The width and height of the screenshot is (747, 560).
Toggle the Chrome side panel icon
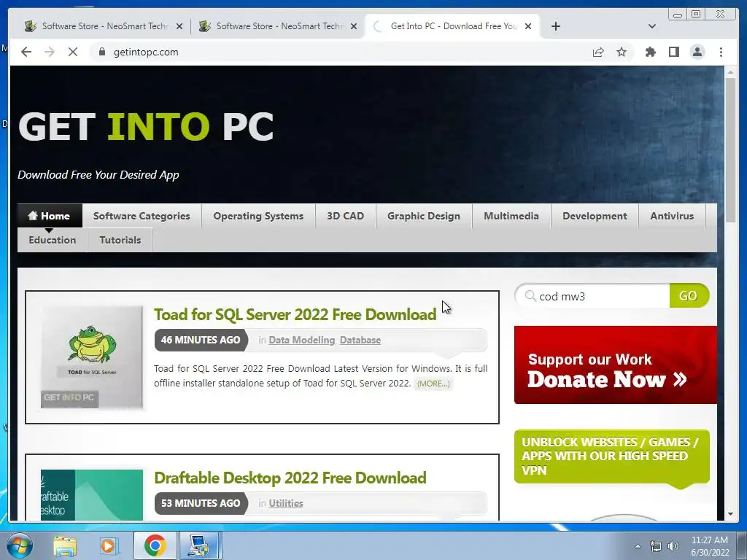673,52
